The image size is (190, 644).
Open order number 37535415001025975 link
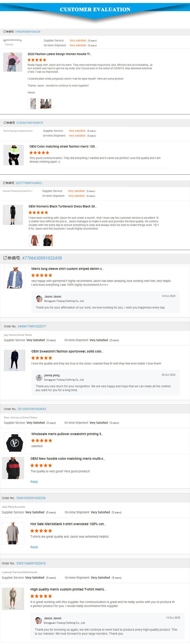click(29, 123)
